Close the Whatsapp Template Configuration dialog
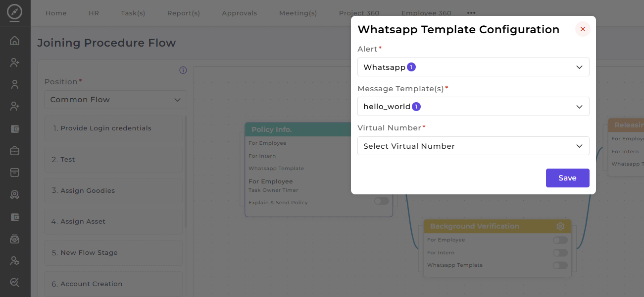This screenshot has width=644, height=297. [x=583, y=29]
